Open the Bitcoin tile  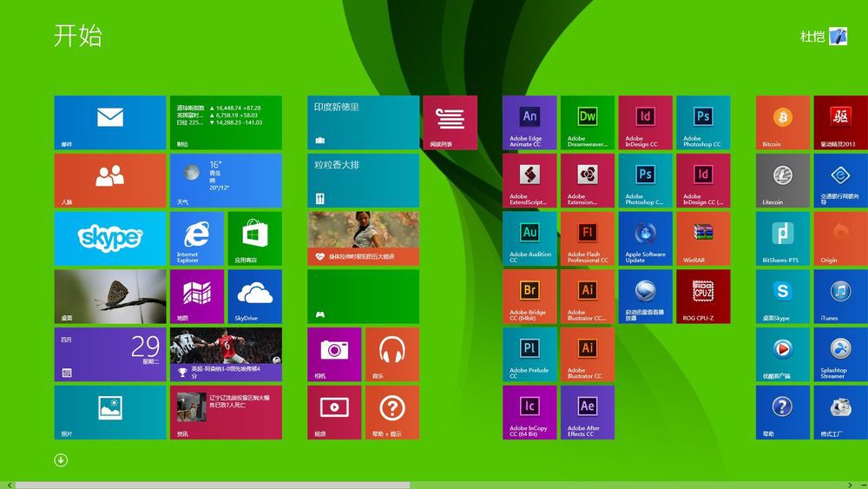782,122
